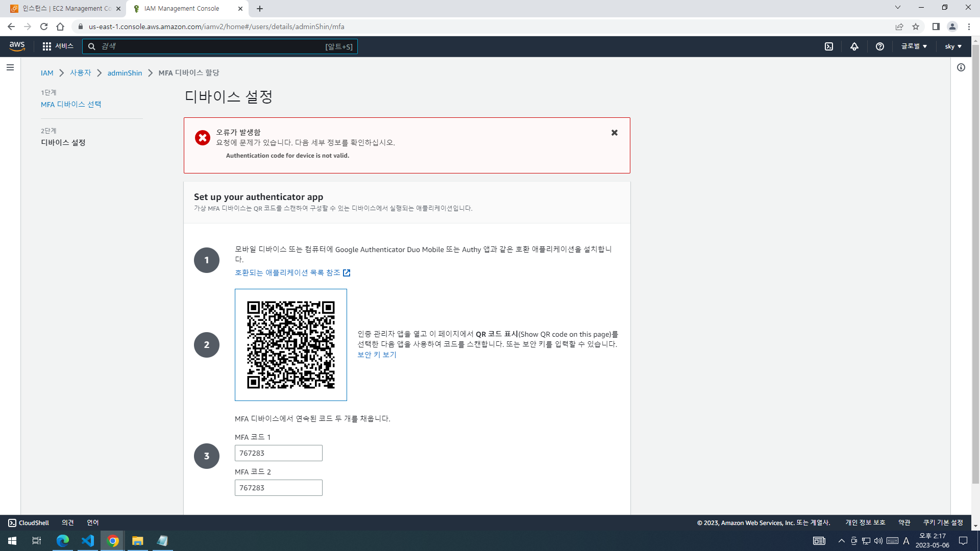Bookmark this page with star icon
The image size is (980, 551).
pyautogui.click(x=916, y=27)
